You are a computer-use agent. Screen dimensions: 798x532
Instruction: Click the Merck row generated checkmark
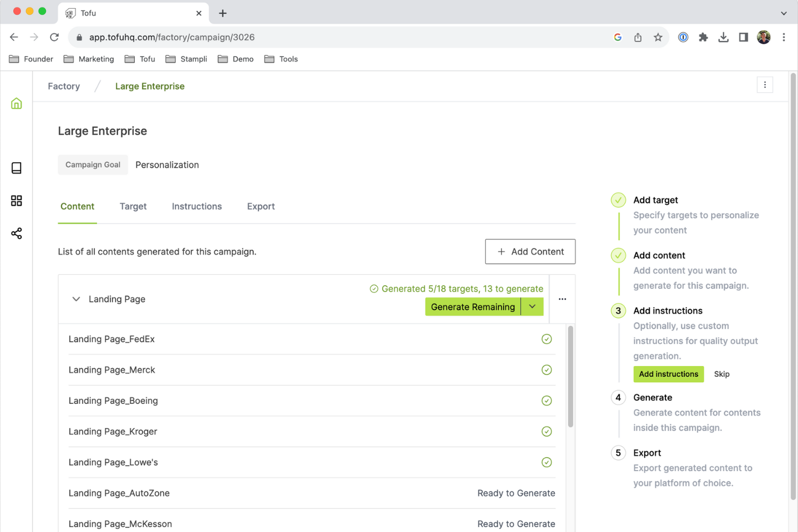(x=547, y=370)
